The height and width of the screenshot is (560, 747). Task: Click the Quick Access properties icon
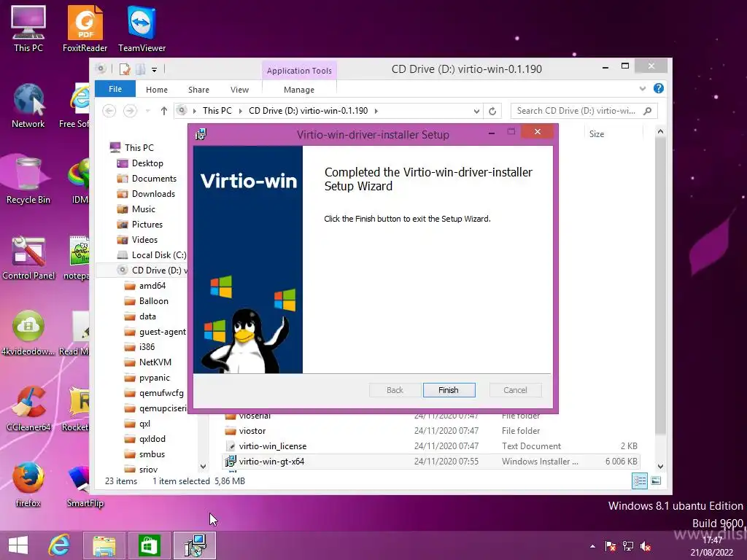coord(125,69)
